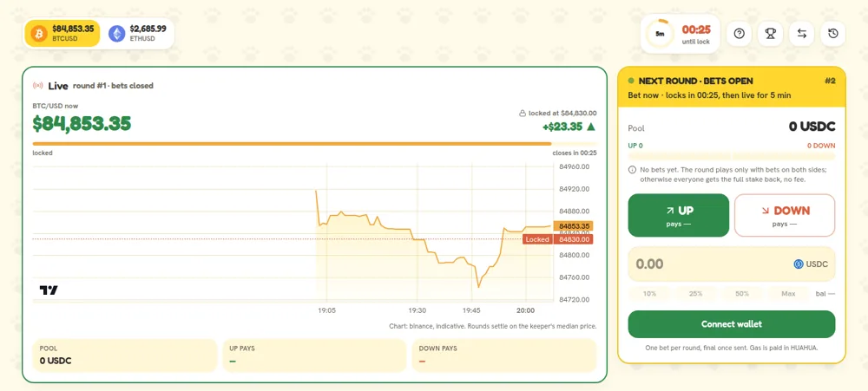868x391 pixels.
Task: Click the info icon beside No bets yet
Action: coord(632,170)
